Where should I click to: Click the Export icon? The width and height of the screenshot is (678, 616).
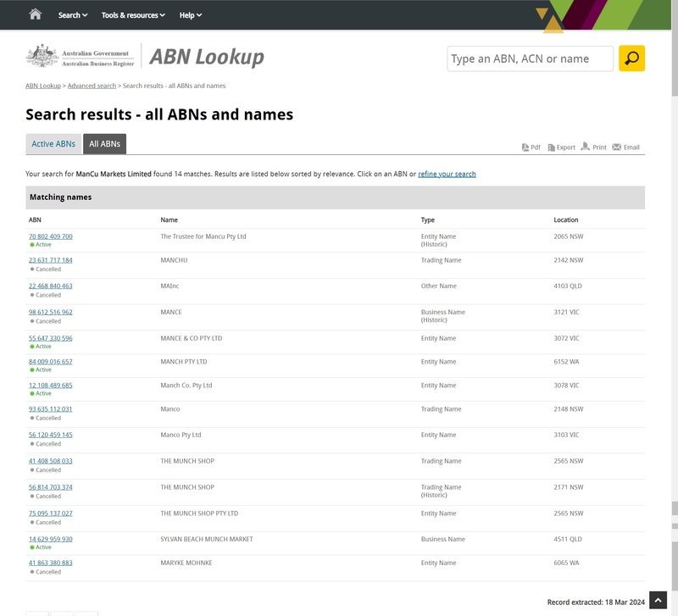pos(551,147)
